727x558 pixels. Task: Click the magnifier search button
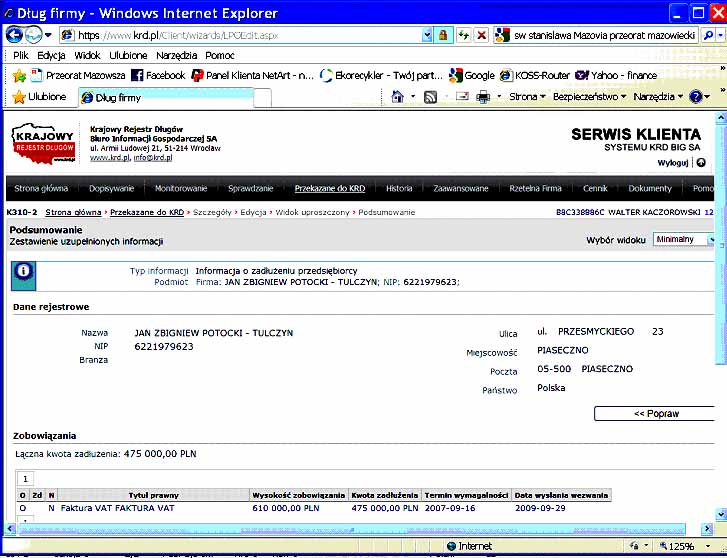point(708,35)
